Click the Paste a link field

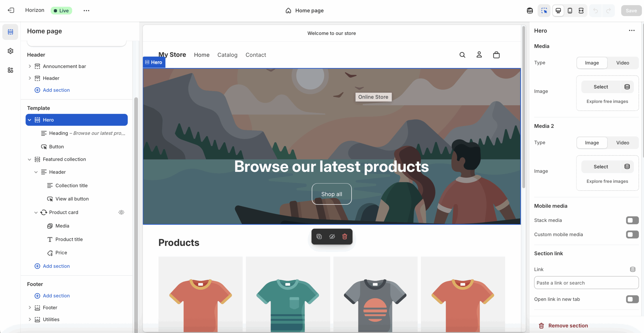tap(586, 283)
